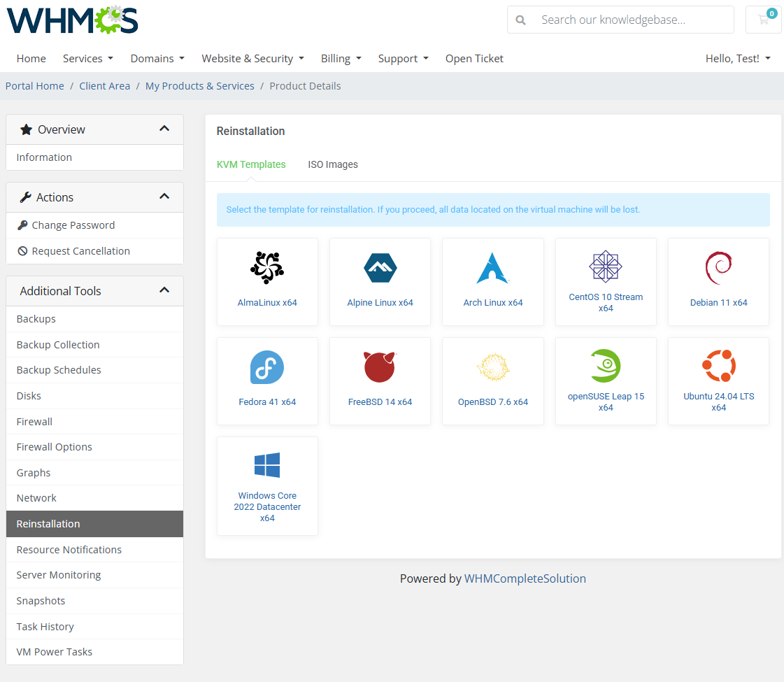Open Backup Collection in the sidebar
The width and height of the screenshot is (784, 682).
coord(94,345)
